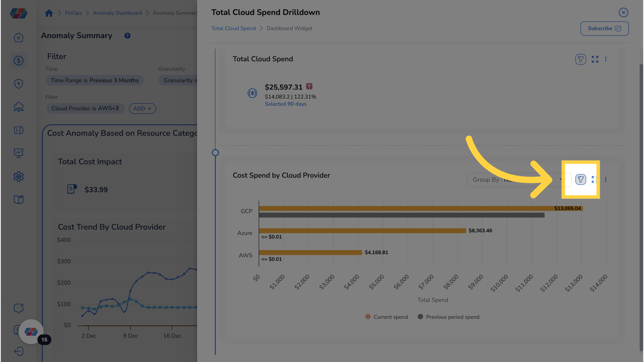Expand the Time Range filter chip options
Viewport: 644px width, 362px height.
[95, 80]
